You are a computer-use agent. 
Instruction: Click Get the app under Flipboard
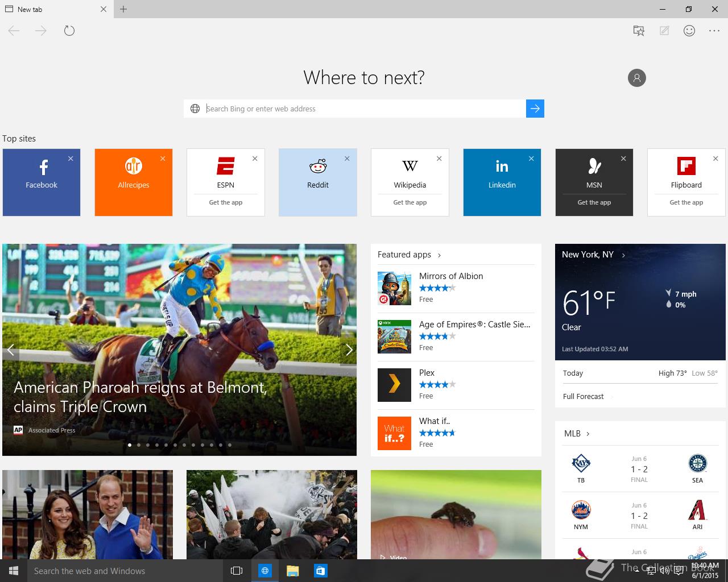click(686, 202)
